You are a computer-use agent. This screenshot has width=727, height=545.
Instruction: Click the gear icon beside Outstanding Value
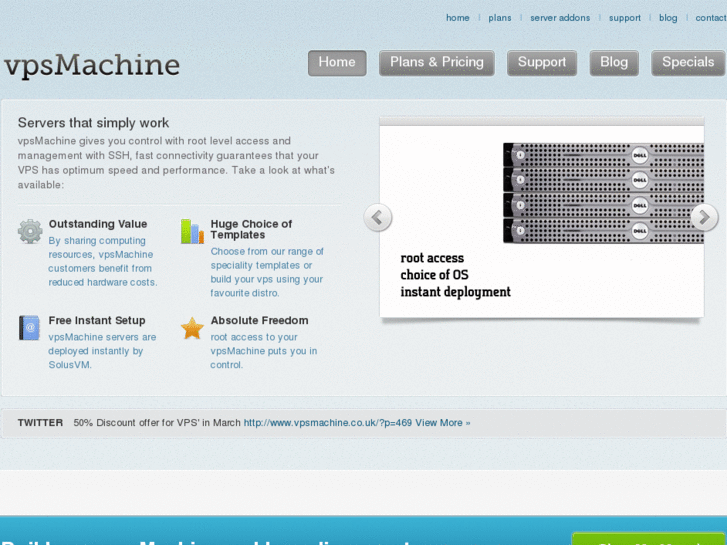pos(30,231)
